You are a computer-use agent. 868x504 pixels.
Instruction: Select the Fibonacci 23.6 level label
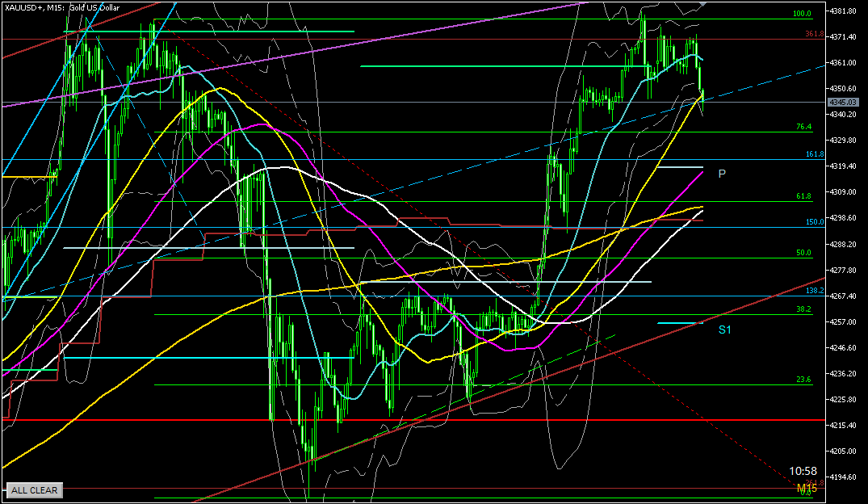803,380
